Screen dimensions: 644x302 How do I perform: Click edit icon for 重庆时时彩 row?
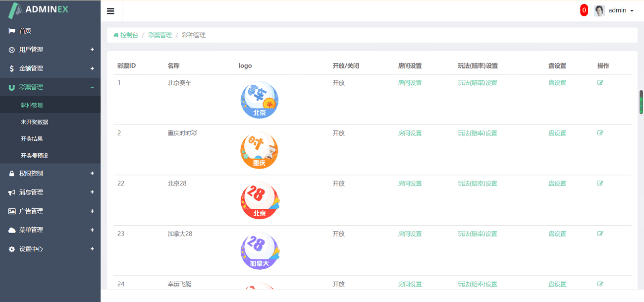point(600,133)
